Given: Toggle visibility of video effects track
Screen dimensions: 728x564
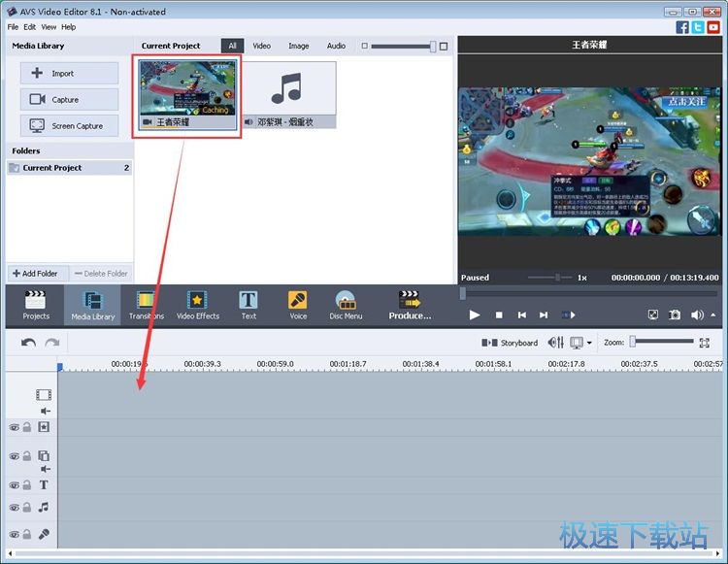Looking at the screenshot, I should (15, 427).
